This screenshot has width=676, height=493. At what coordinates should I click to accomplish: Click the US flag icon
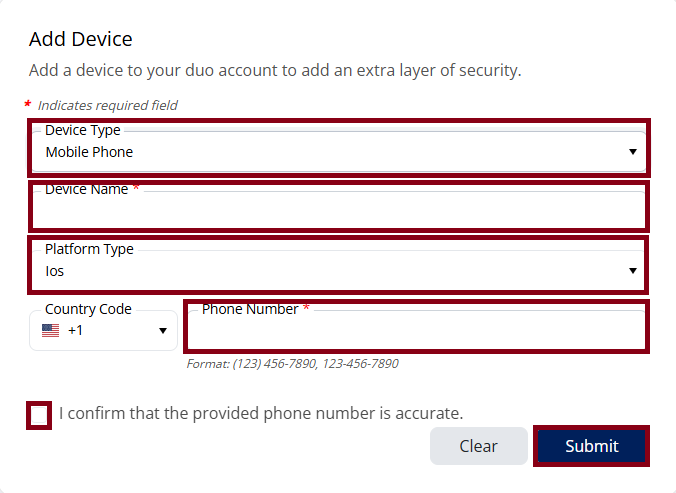tap(50, 330)
